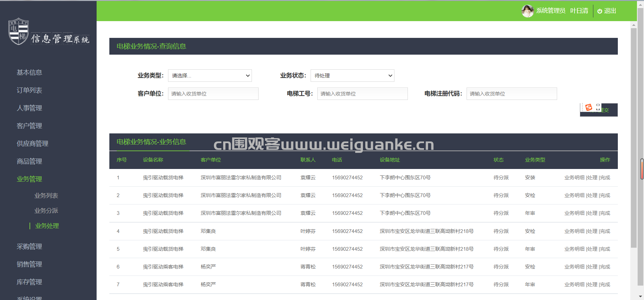Click 完成 link in row 7
Viewport: 644px width, 300px height.
click(605, 285)
